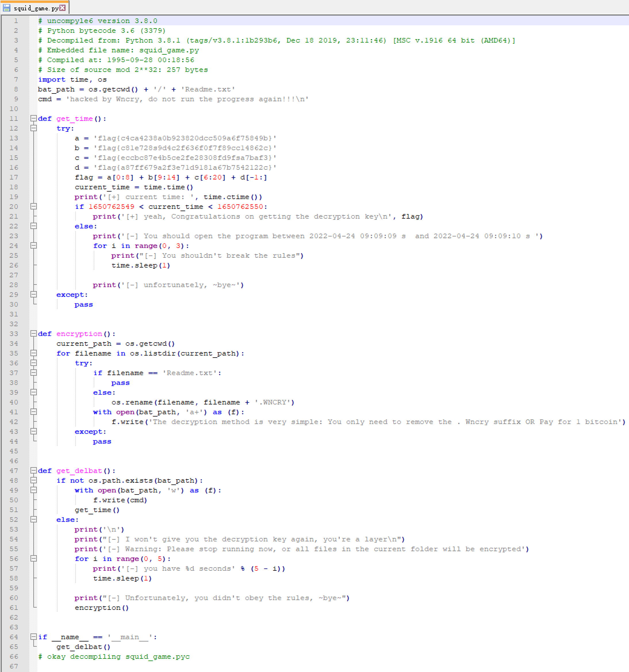This screenshot has height=672, width=629.
Task: Collapse the if 1650762549 fold on line 20
Action: pos(33,206)
